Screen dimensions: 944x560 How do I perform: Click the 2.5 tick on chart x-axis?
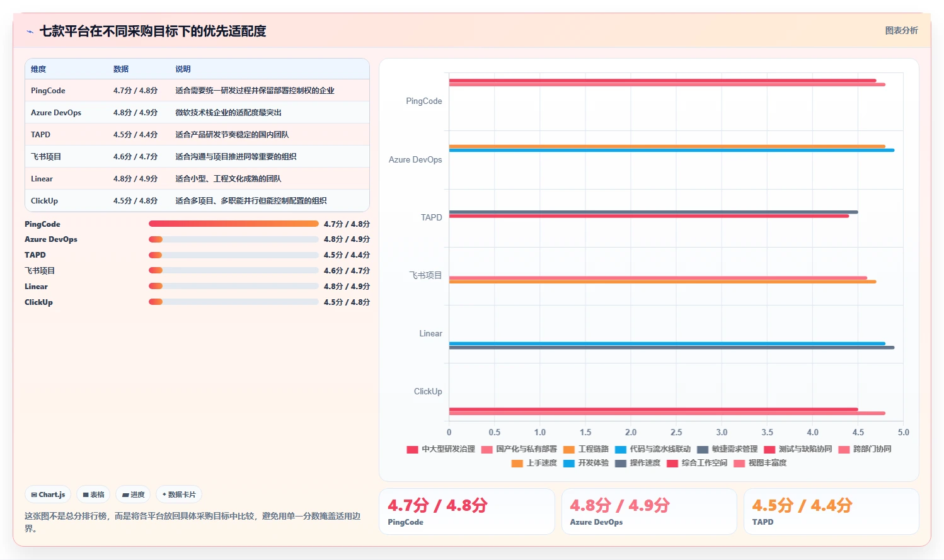(676, 433)
